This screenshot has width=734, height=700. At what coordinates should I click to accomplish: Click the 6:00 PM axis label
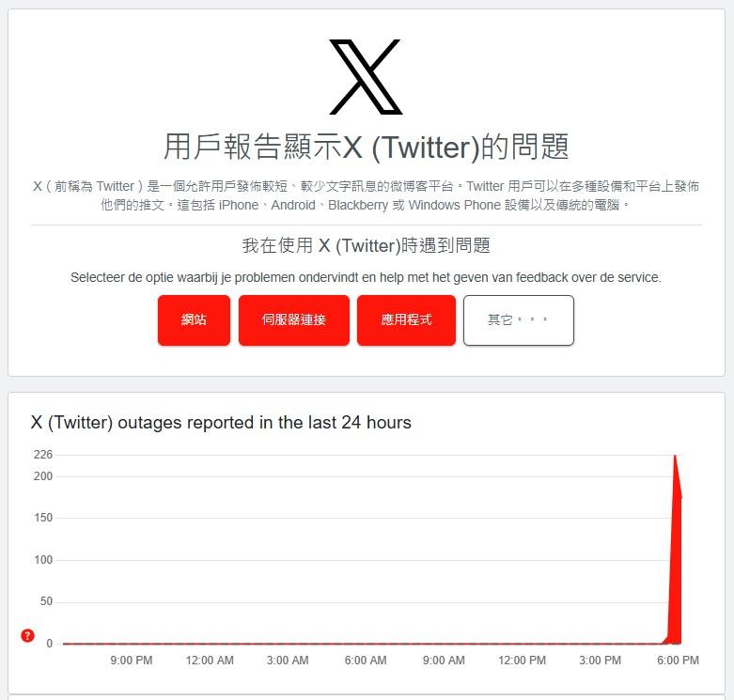click(678, 661)
